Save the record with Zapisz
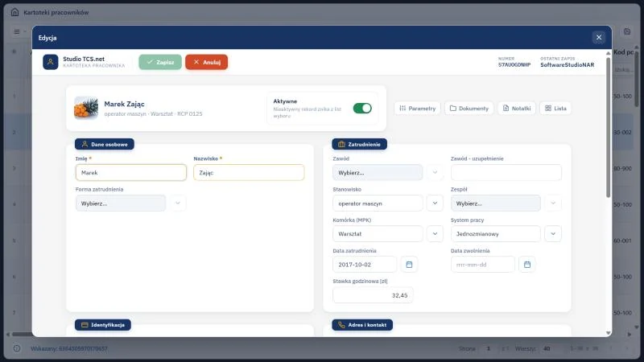 click(x=160, y=62)
